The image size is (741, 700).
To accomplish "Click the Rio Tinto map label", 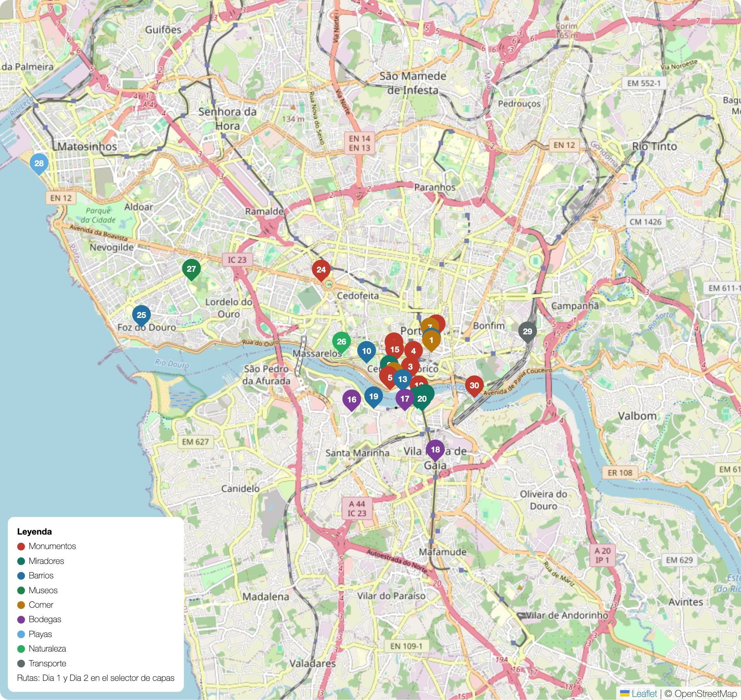I will tap(655, 146).
